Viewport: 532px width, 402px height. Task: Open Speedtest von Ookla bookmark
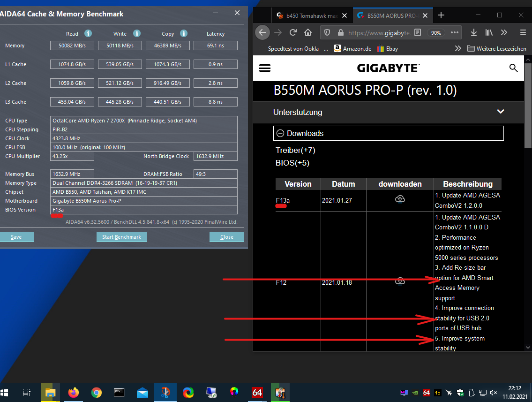[298, 49]
